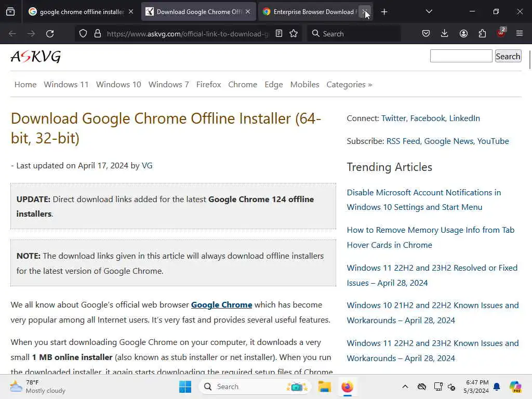Focus the Firefox toolbar Search box
Screen dimensions: 532x399
coord(354,34)
